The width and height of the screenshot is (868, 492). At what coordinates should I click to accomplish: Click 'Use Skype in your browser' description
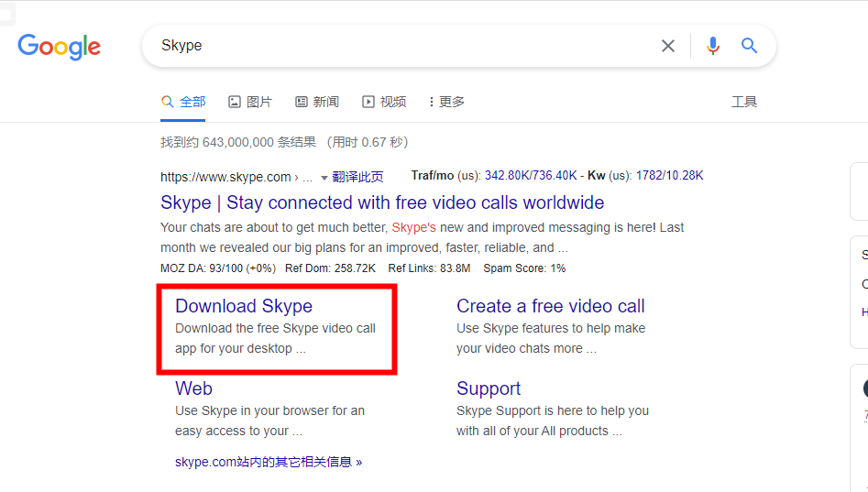coord(269,421)
